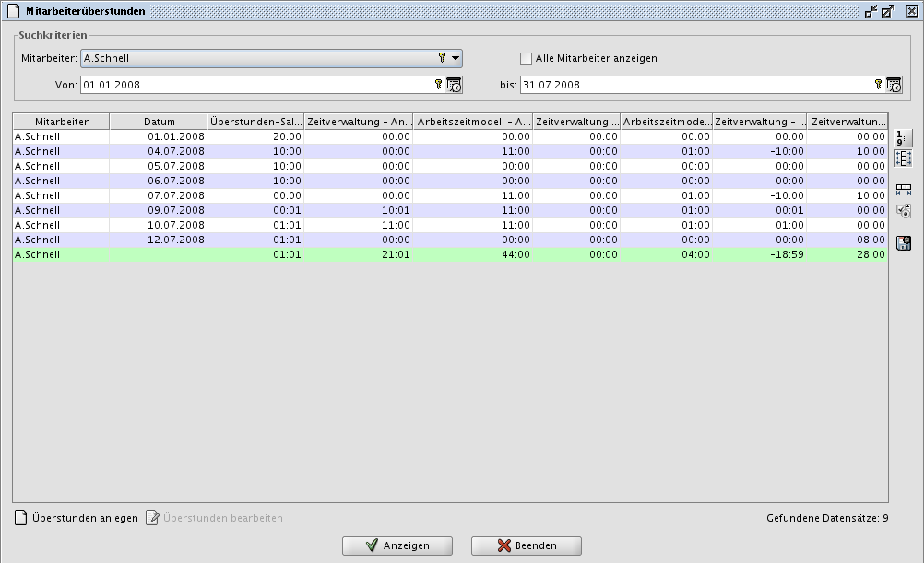The image size is (924, 563).
Task: Open the Mitarbeiter combo box showing A.Schnell
Action: coord(258,58)
